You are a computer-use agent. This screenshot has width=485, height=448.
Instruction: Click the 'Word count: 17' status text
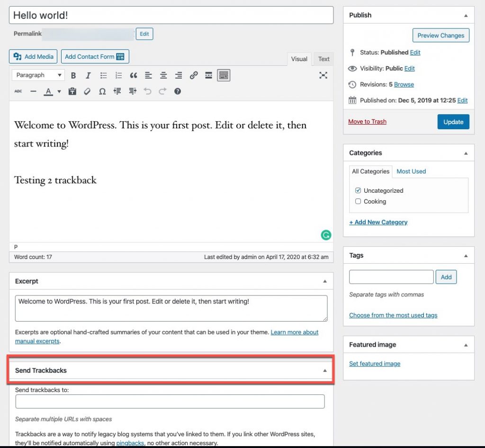(x=33, y=257)
